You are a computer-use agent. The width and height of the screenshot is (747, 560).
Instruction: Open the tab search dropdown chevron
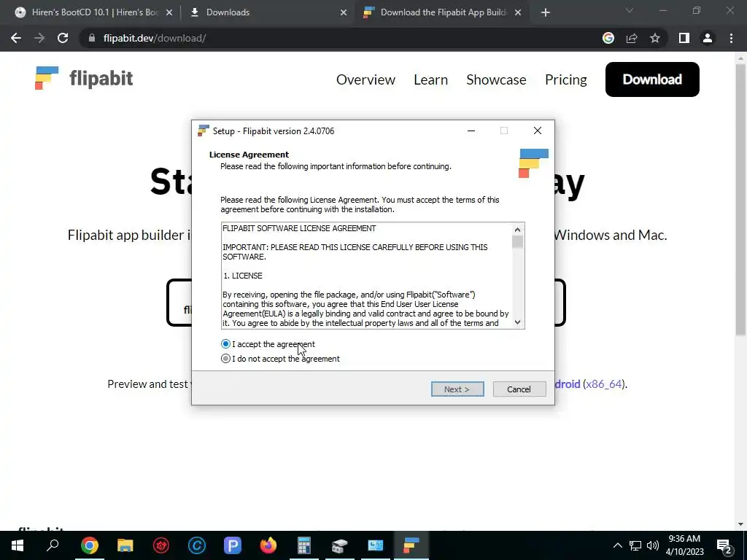(630, 10)
